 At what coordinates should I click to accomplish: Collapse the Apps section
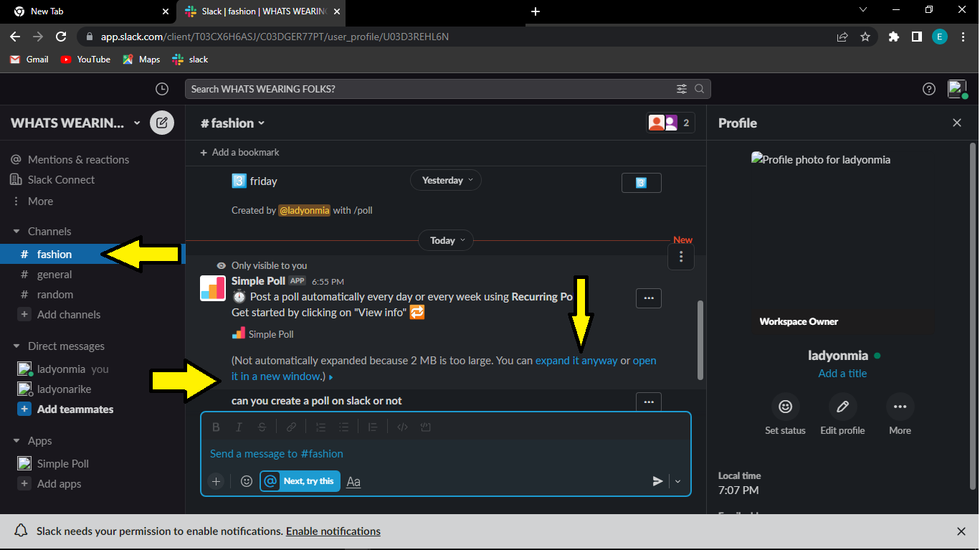pos(16,441)
